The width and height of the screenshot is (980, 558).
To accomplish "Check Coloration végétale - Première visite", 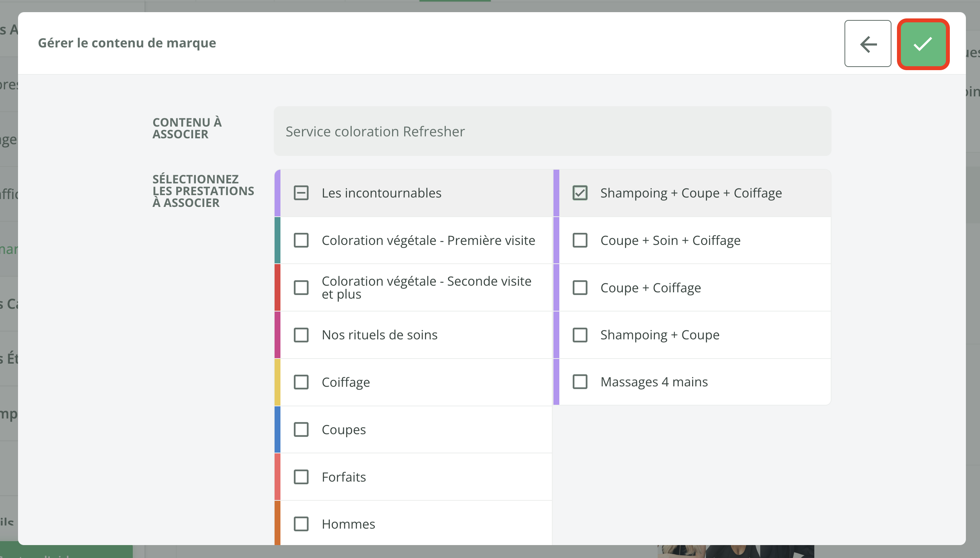I will click(301, 240).
